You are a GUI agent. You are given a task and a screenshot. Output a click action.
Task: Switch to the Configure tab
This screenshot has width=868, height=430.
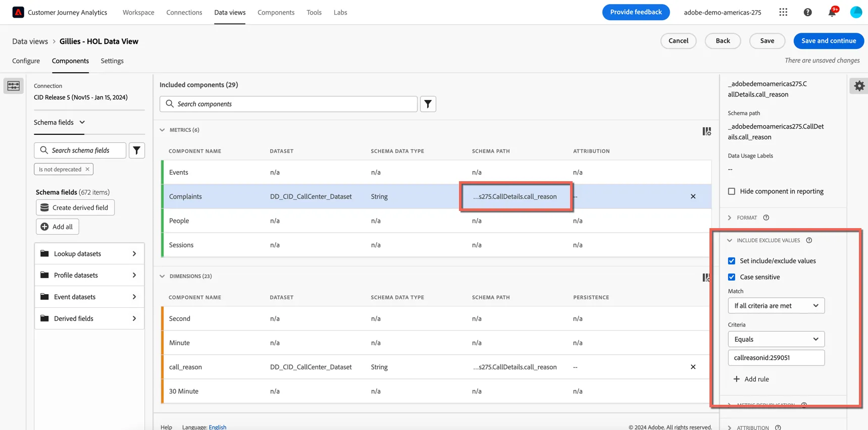click(26, 61)
